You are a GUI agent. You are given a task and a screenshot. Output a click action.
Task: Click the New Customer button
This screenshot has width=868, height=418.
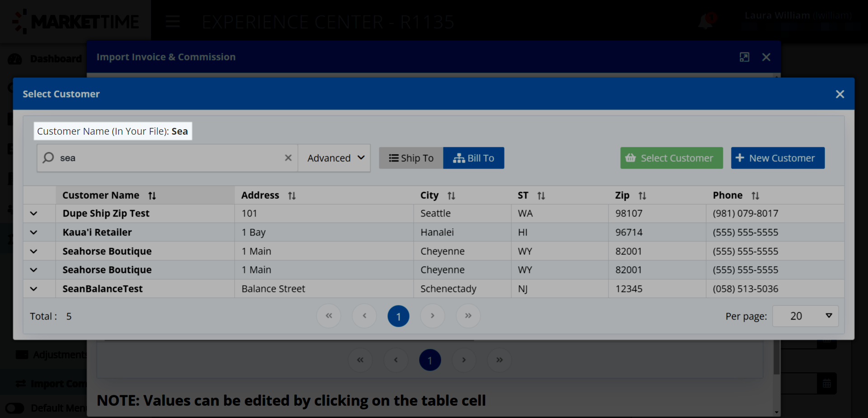click(x=777, y=158)
